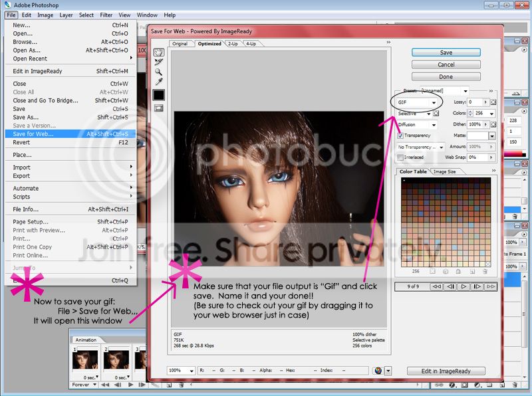Click add layer style icon in Layers palette
The width and height of the screenshot is (532, 396).
tap(452, 385)
